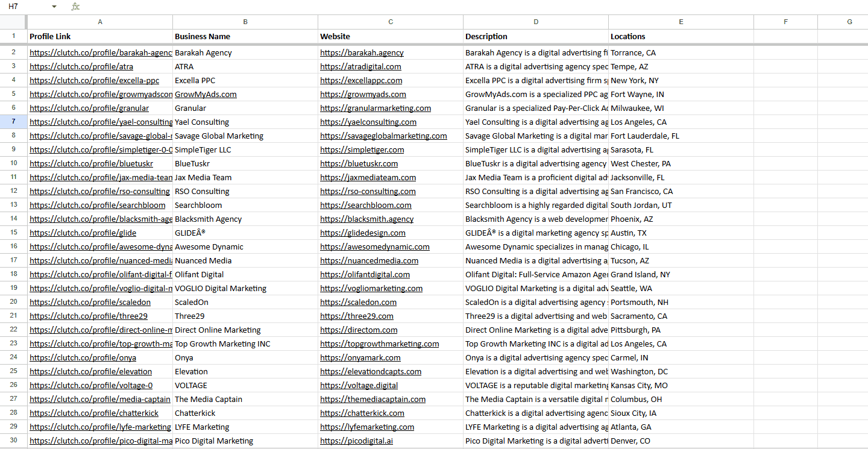Select the Grand Island, NY location cell

pos(681,275)
